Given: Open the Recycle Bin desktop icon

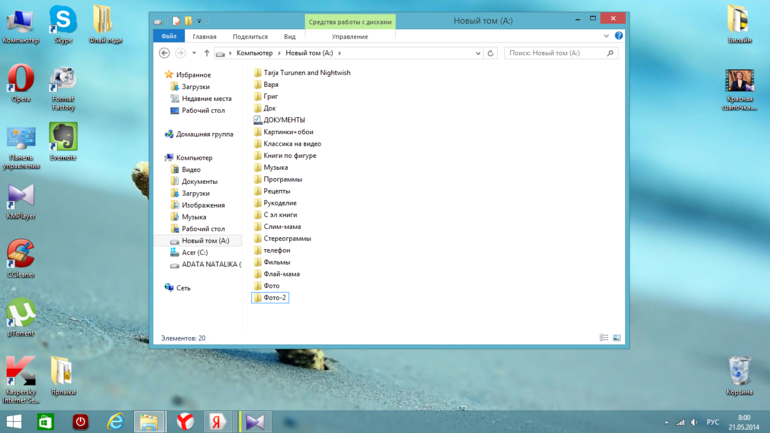Looking at the screenshot, I should point(739,372).
